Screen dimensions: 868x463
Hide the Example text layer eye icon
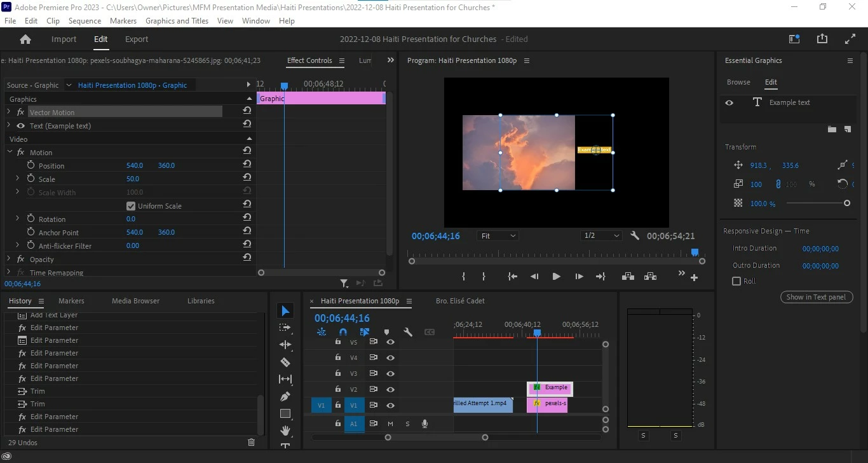coord(729,102)
